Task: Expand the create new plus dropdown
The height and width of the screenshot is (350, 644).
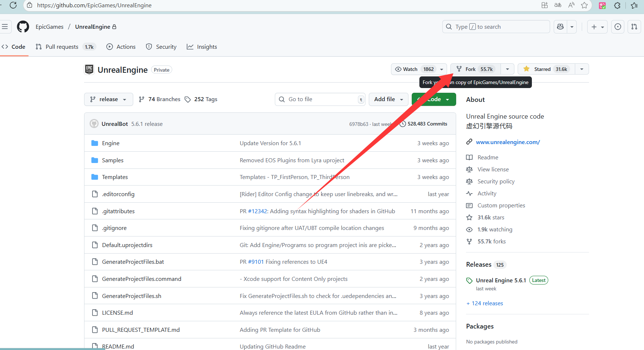Action: click(x=597, y=27)
